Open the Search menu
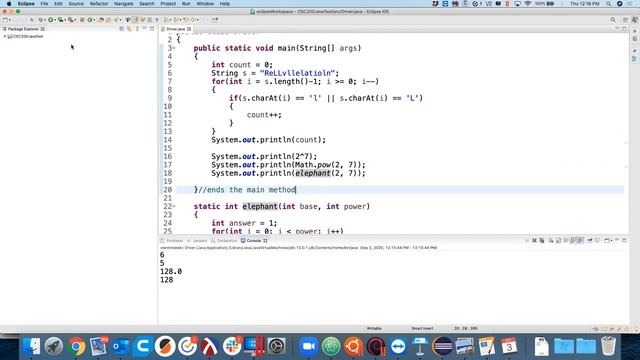This screenshot has height=360, width=640. click(x=147, y=4)
